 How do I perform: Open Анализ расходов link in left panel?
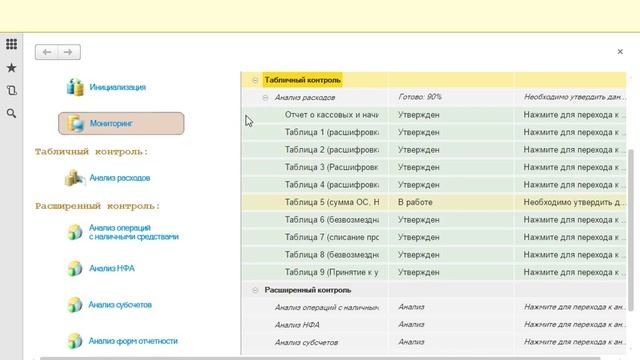tap(120, 178)
